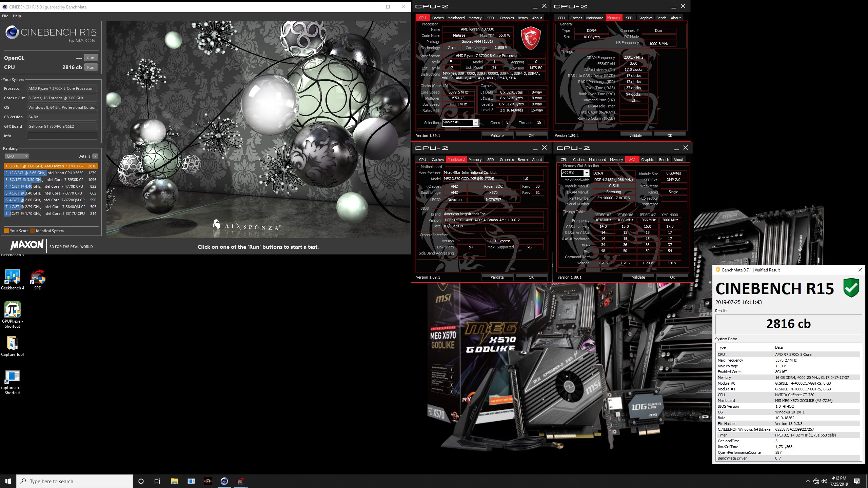Show hidden system tray icons
The image size is (868, 488).
808,481
